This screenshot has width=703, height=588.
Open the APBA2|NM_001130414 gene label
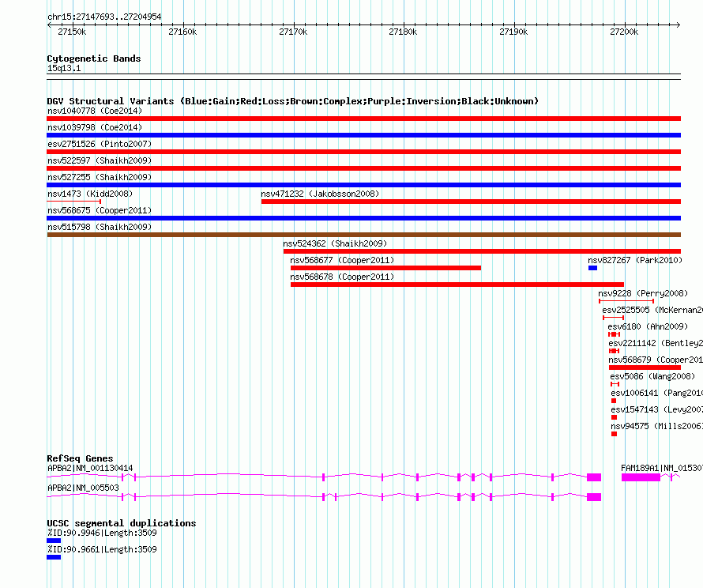[90, 468]
